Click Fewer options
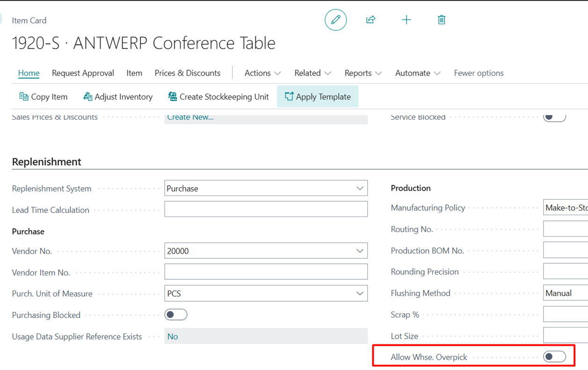Screen dimensions: 588x370 tap(479, 73)
